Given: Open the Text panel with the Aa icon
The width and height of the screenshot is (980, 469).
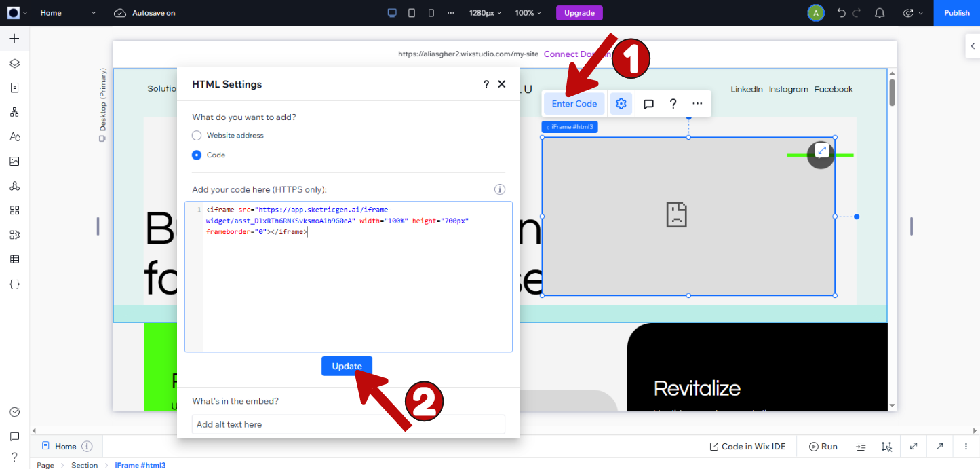Looking at the screenshot, I should pyautogui.click(x=14, y=136).
